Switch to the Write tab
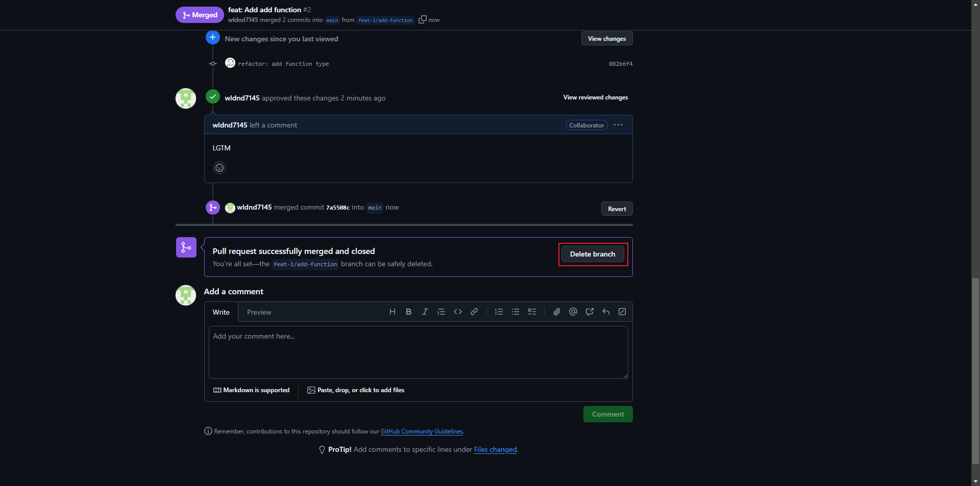Image resolution: width=980 pixels, height=486 pixels. coord(221,312)
